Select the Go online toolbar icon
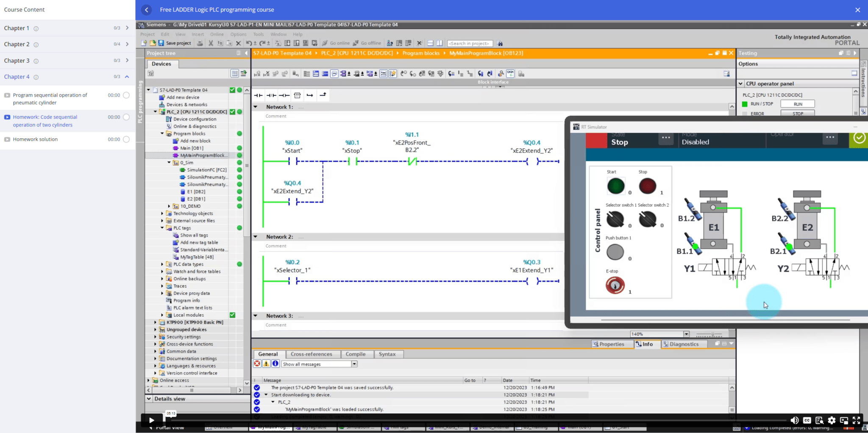The height and width of the screenshot is (433, 868). tap(337, 43)
